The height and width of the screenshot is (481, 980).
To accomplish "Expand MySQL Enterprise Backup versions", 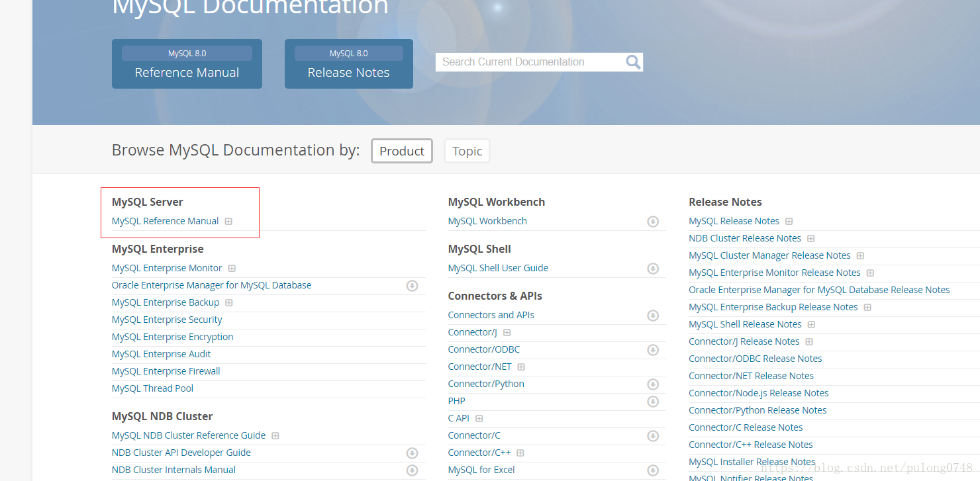I will tap(229, 303).
